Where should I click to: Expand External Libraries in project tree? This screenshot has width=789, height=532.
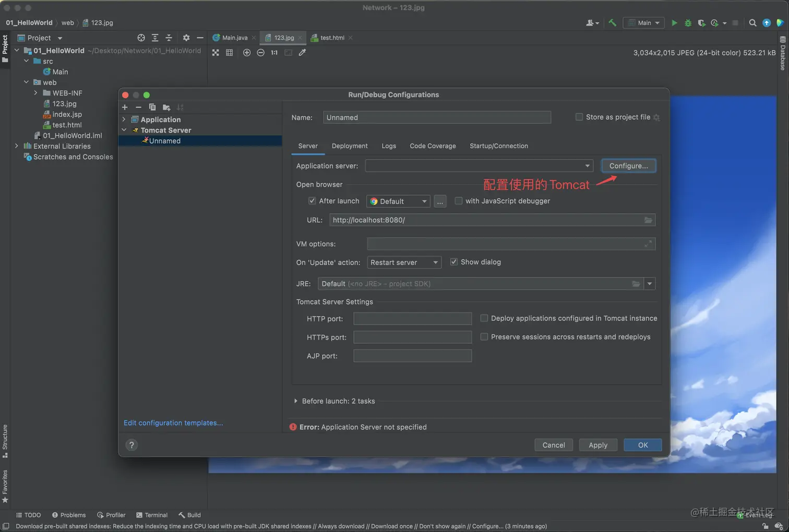tap(17, 146)
